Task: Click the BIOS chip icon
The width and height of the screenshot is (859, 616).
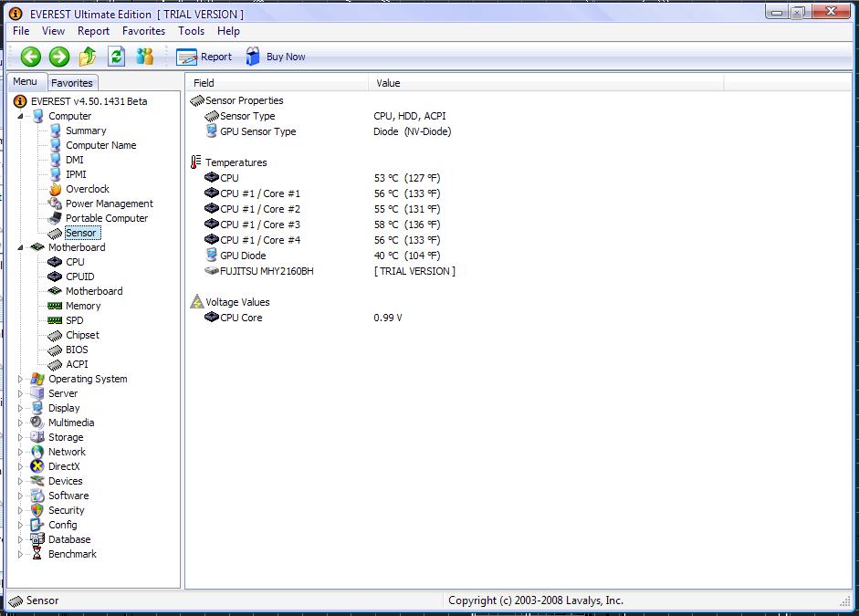Action: click(x=55, y=350)
